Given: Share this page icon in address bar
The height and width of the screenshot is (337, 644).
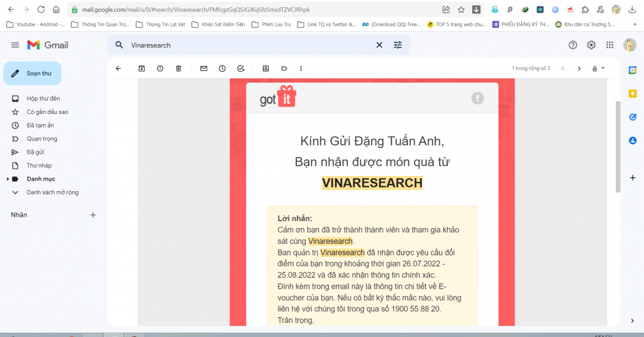Looking at the screenshot, I should pyautogui.click(x=446, y=9).
